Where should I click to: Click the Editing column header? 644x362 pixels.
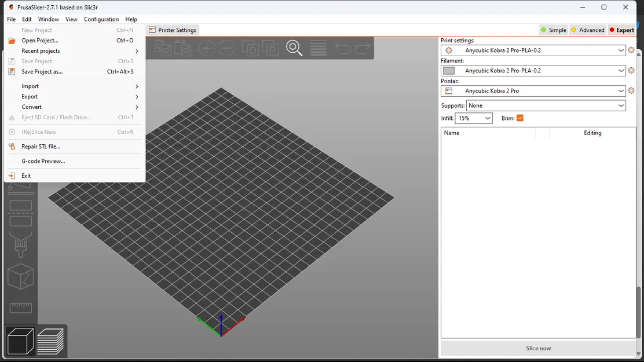pos(592,133)
